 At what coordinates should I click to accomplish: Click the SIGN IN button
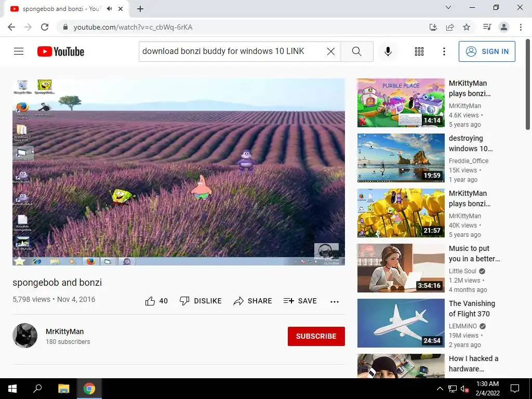[487, 51]
